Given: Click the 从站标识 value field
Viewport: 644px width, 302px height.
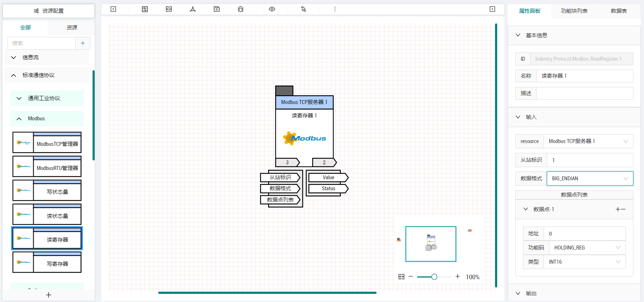Looking at the screenshot, I should point(590,160).
